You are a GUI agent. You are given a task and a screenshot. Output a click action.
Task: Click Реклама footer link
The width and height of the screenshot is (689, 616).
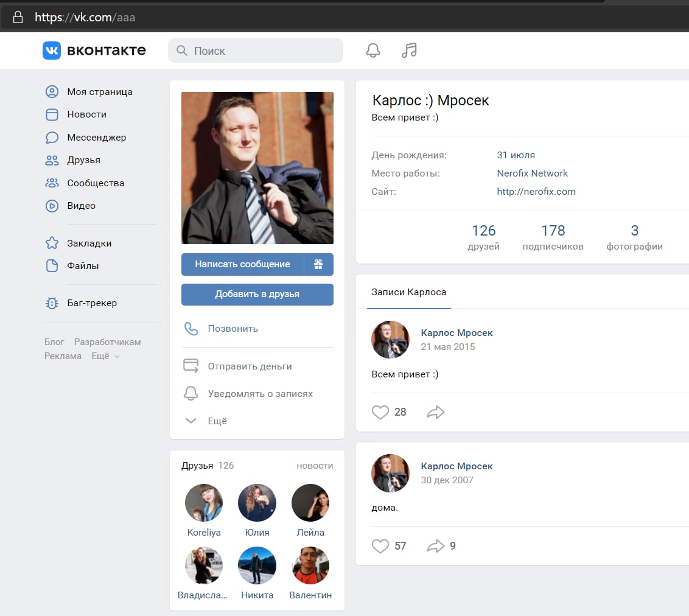(63, 356)
